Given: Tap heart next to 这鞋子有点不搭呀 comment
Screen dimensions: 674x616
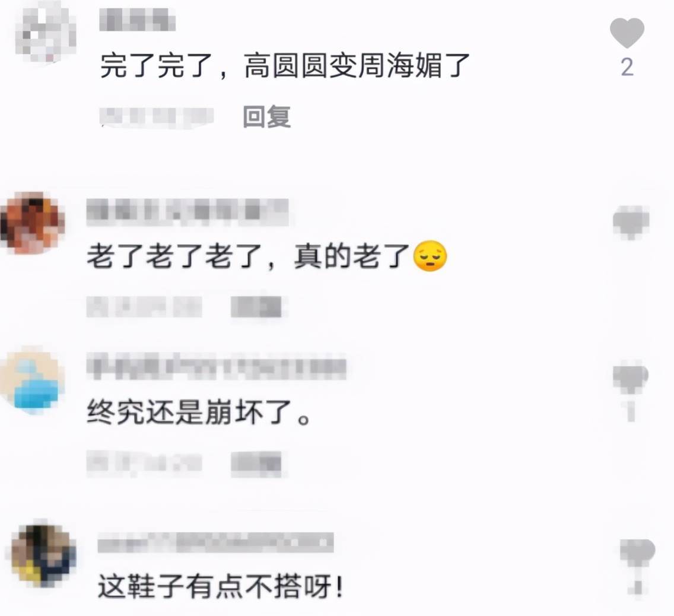Looking at the screenshot, I should pos(637,553).
